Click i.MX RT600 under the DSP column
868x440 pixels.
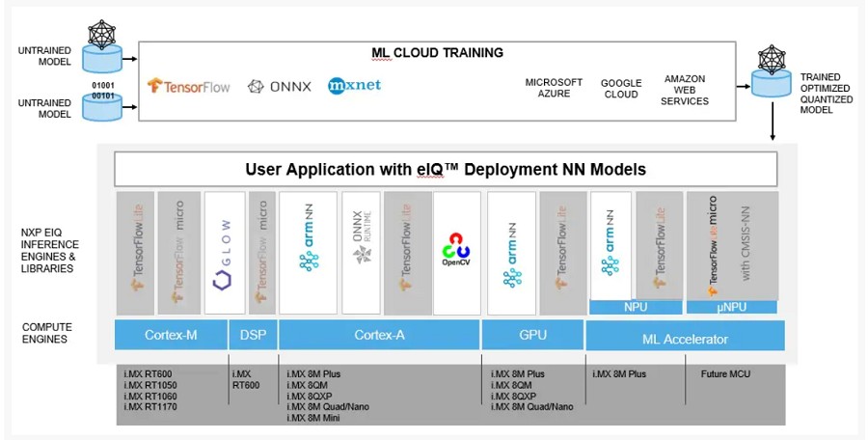(x=246, y=379)
